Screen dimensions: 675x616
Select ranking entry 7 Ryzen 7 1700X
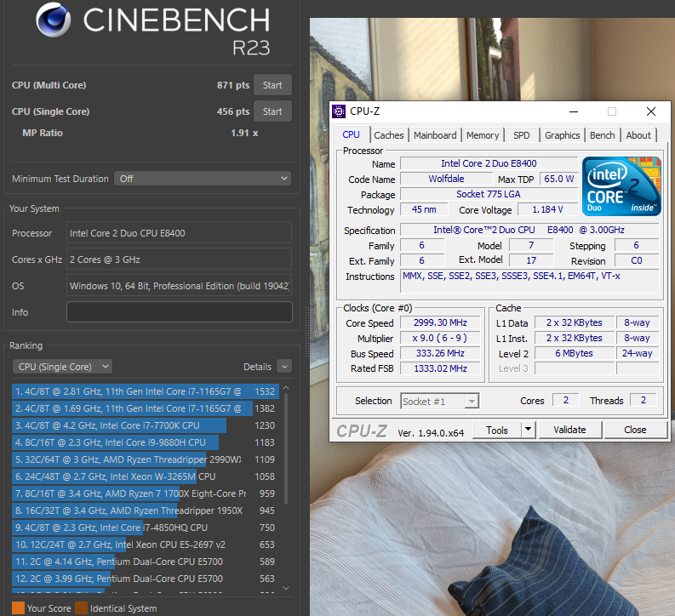click(146, 493)
